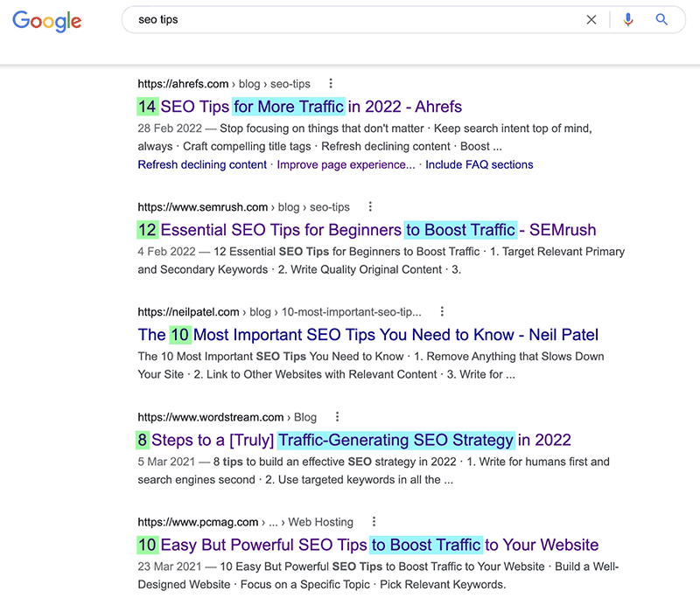The width and height of the screenshot is (700, 612).
Task: Click the Google logo
Action: [47, 20]
